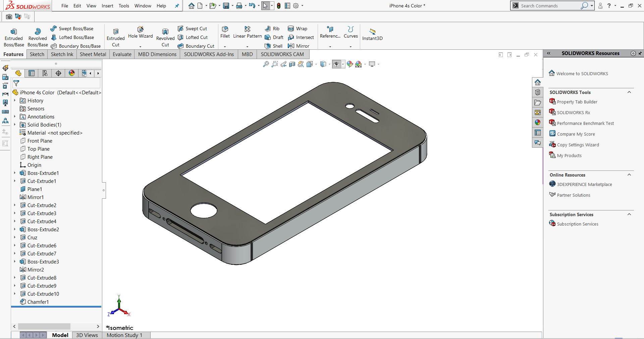Open Design Library in task pane
Image resolution: width=644 pixels, height=339 pixels.
[538, 92]
